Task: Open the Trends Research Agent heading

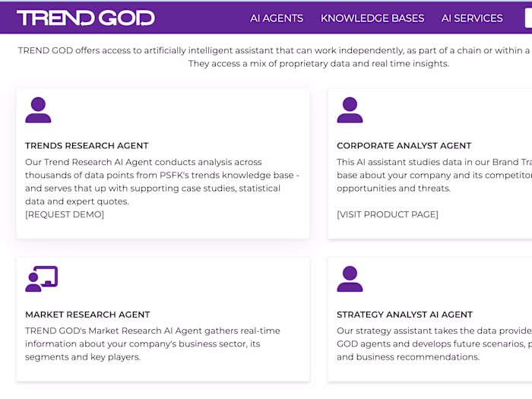Action: [x=87, y=146]
